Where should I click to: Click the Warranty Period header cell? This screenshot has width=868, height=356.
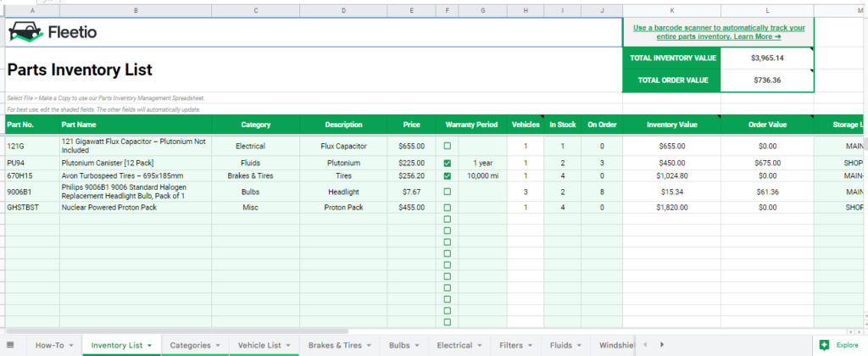(471, 125)
